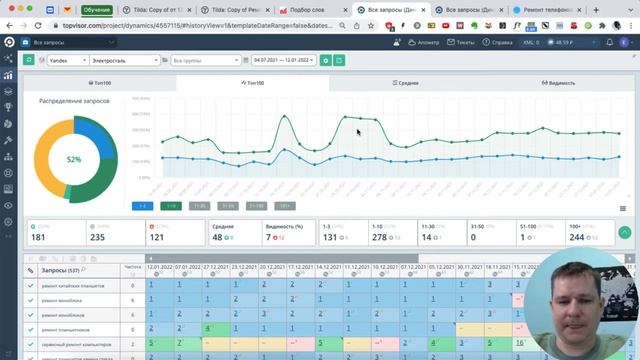Image resolution: width=640 pixels, height=360 pixels.
Task: Toggle checkmark for сервисный ремонт компьютеров
Action: 31,344
